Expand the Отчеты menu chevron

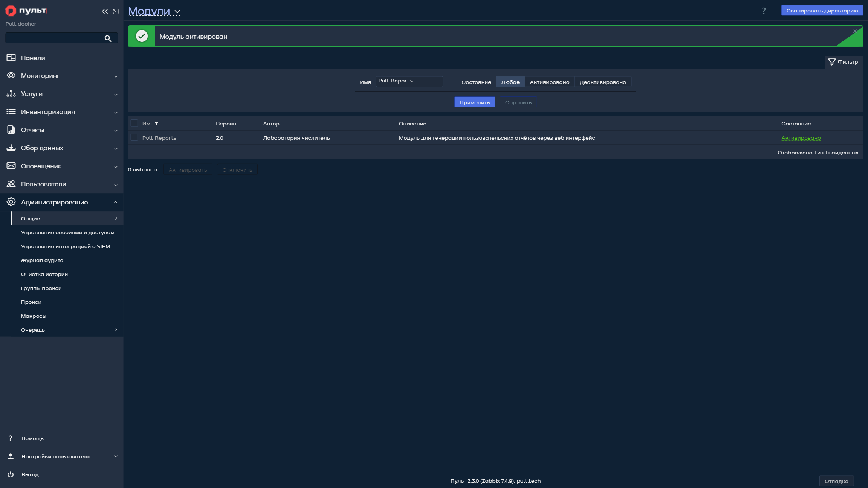(x=116, y=131)
